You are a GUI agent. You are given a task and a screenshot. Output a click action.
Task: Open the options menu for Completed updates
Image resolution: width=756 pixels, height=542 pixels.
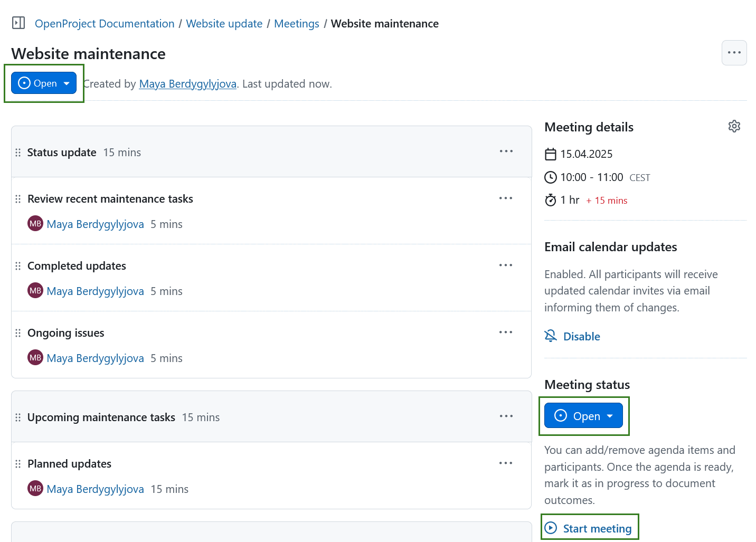click(x=505, y=265)
